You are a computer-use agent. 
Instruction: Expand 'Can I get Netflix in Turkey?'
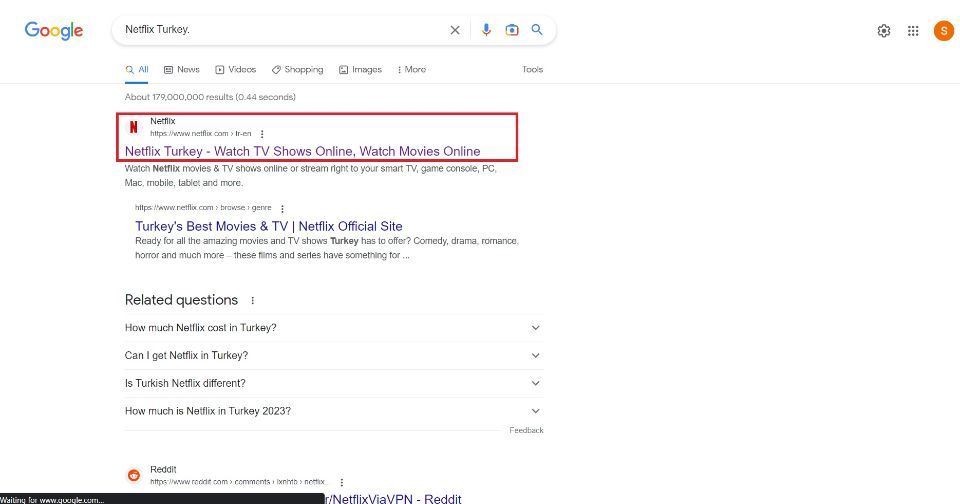coord(334,355)
